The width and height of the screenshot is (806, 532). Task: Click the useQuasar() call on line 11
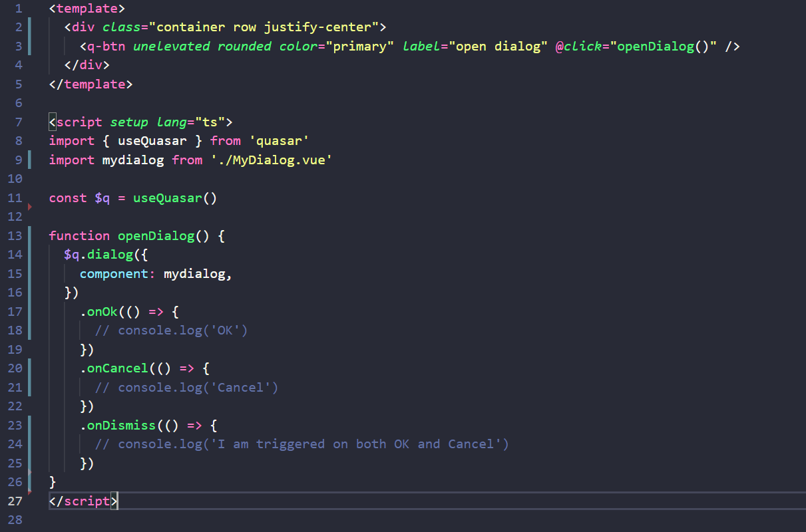[176, 198]
